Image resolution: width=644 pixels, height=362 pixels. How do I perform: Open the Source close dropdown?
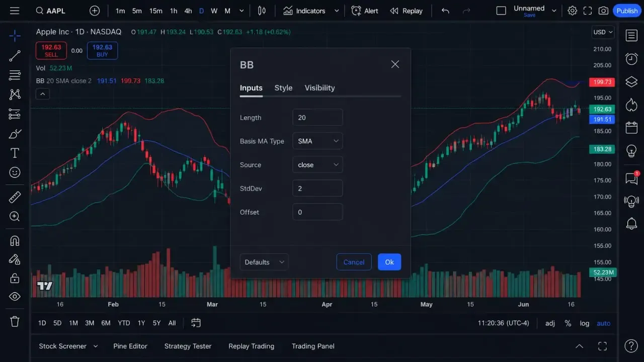(x=317, y=164)
